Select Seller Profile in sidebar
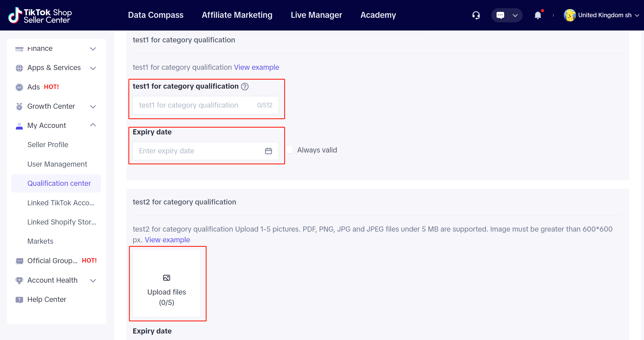The height and width of the screenshot is (340, 644). pos(48,145)
